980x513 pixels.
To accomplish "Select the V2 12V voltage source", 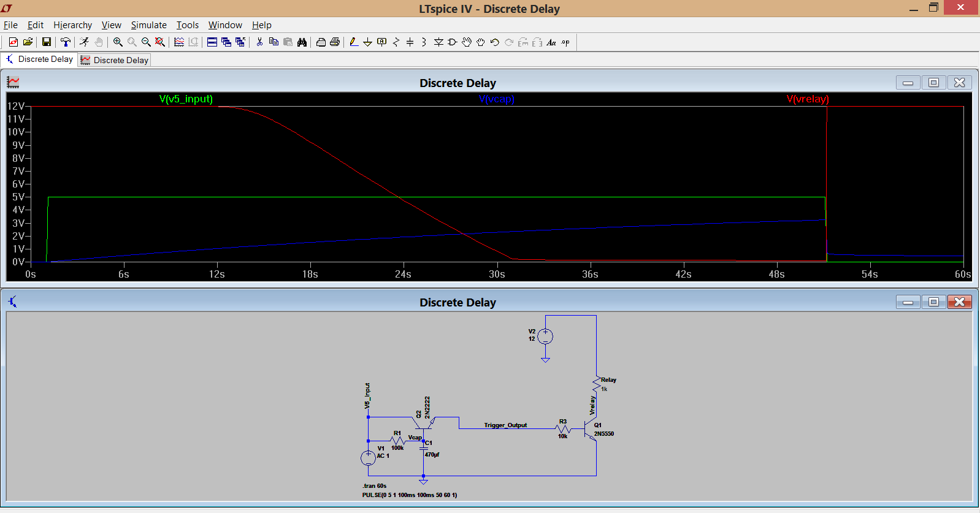I will [545, 336].
